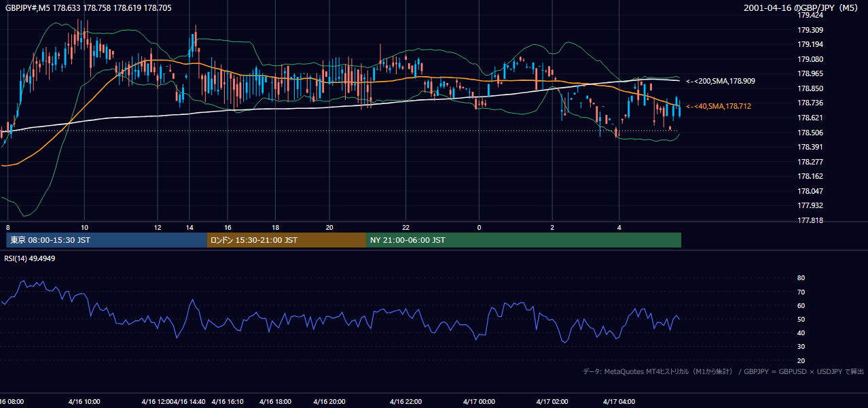
Task: Click the RSI axis level 60
Action: pos(801,305)
